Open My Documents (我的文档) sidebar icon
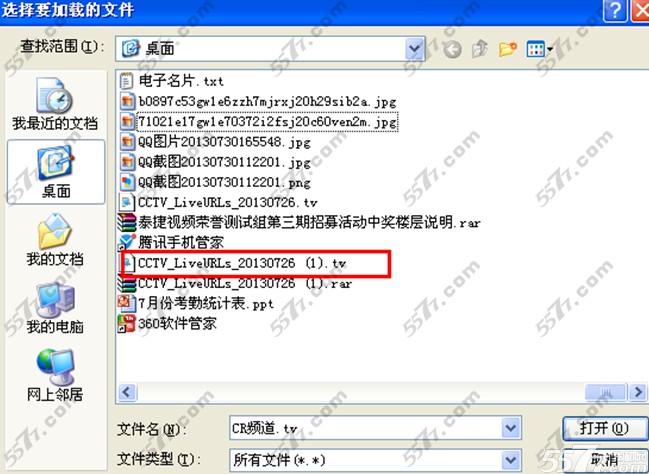The image size is (649, 474). [x=55, y=240]
